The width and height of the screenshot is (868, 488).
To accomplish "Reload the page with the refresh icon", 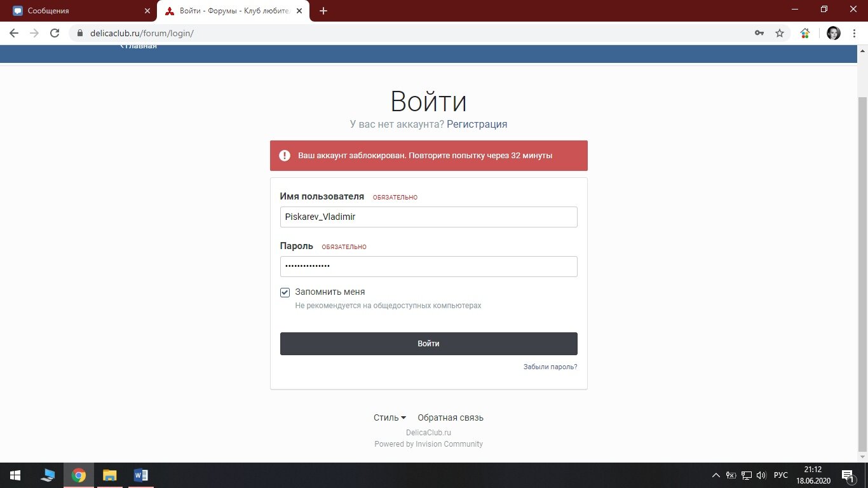I will (x=55, y=33).
